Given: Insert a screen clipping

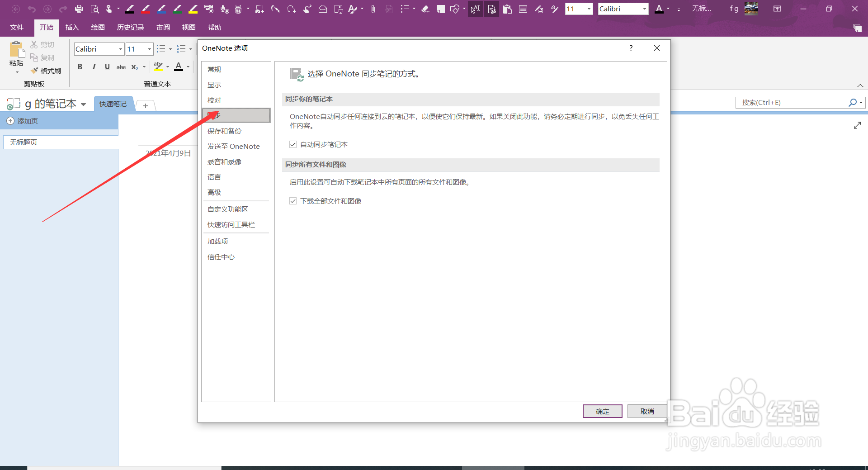Looking at the screenshot, I should pos(259,9).
